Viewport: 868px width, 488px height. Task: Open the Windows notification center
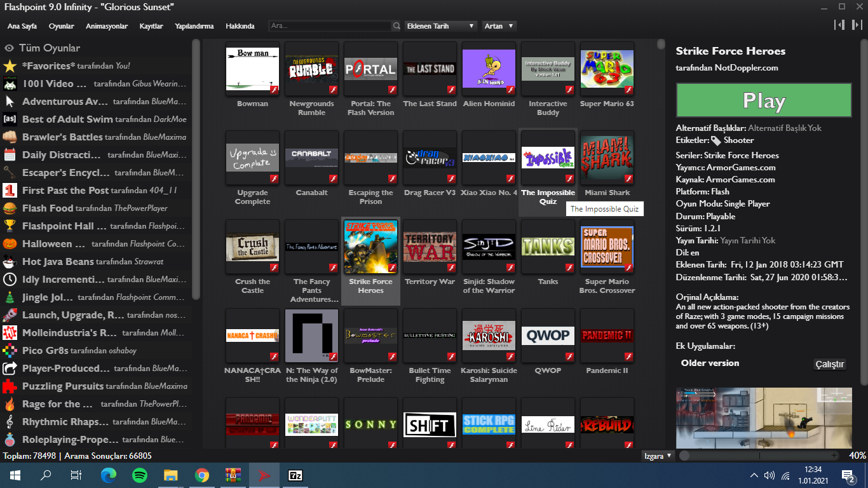click(848, 475)
